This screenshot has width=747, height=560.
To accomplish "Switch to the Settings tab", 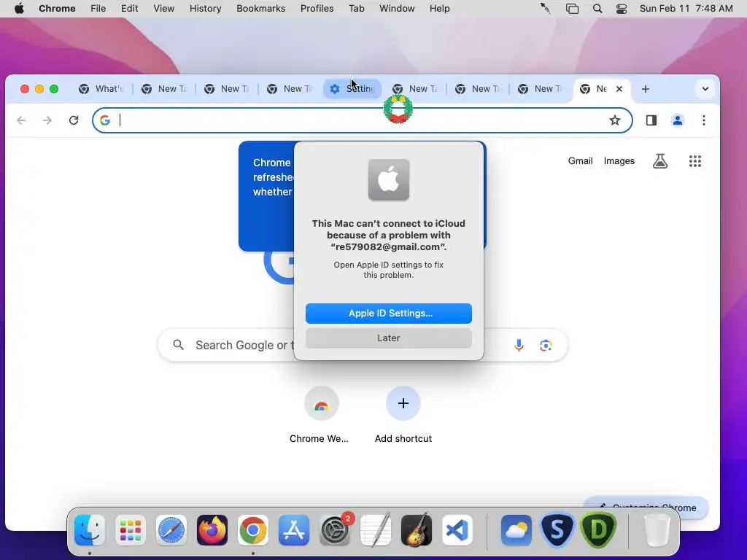I will point(352,89).
